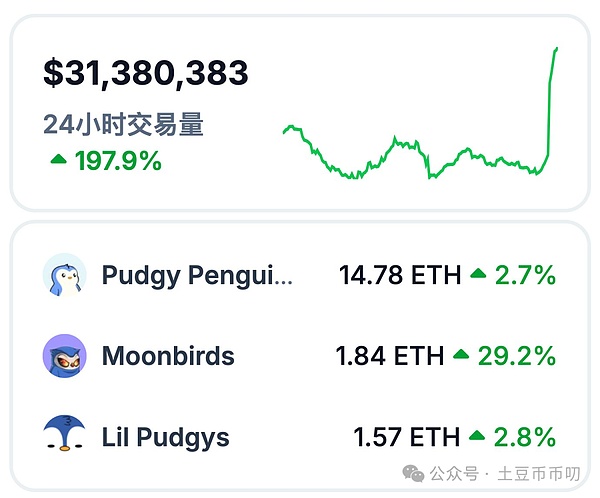600x498 pixels.
Task: Click the $31,380,383 volume figure
Action: [x=146, y=73]
